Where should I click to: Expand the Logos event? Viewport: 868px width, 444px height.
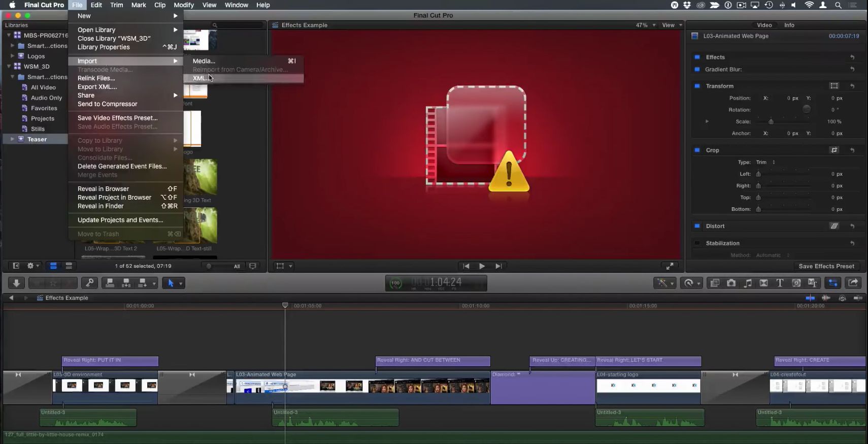point(12,56)
